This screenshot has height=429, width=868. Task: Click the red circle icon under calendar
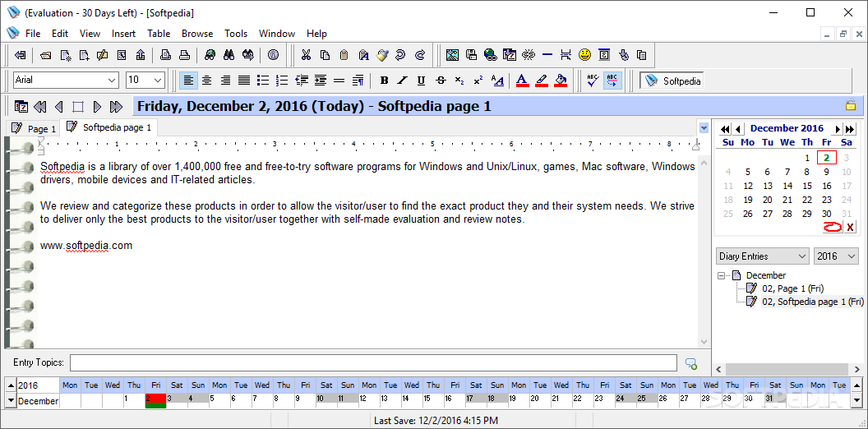point(832,226)
